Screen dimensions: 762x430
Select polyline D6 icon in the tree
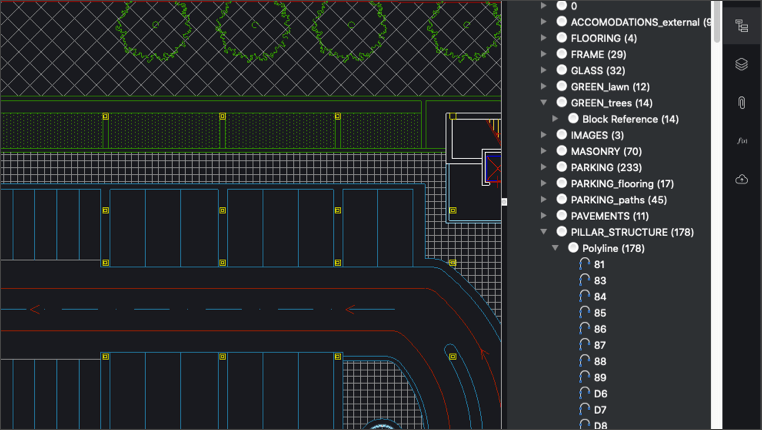(584, 394)
